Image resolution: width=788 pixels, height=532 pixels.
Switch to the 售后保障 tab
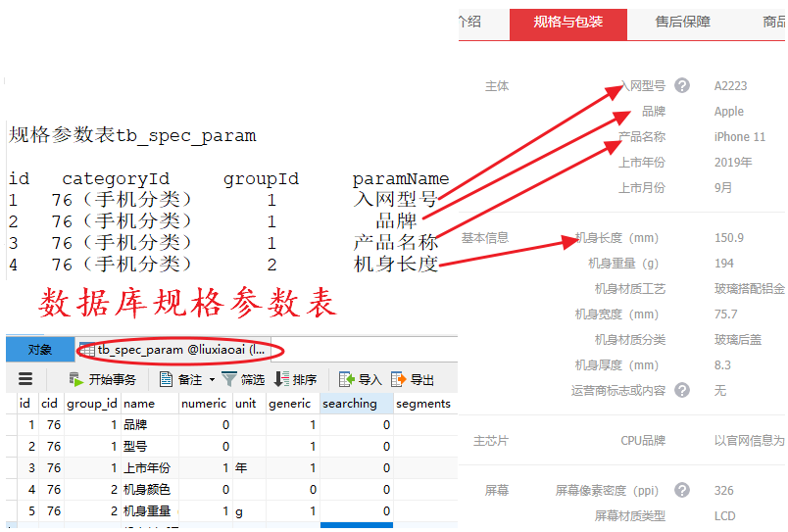(682, 22)
